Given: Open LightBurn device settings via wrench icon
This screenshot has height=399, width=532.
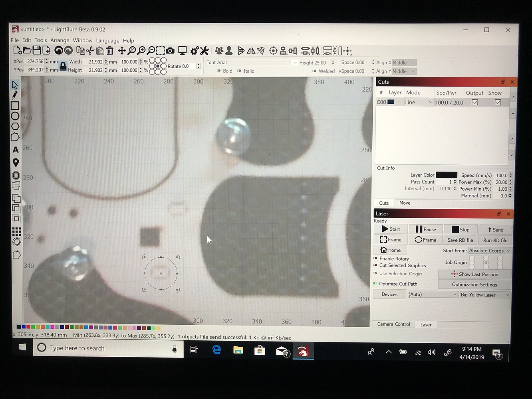Looking at the screenshot, I should 204,51.
